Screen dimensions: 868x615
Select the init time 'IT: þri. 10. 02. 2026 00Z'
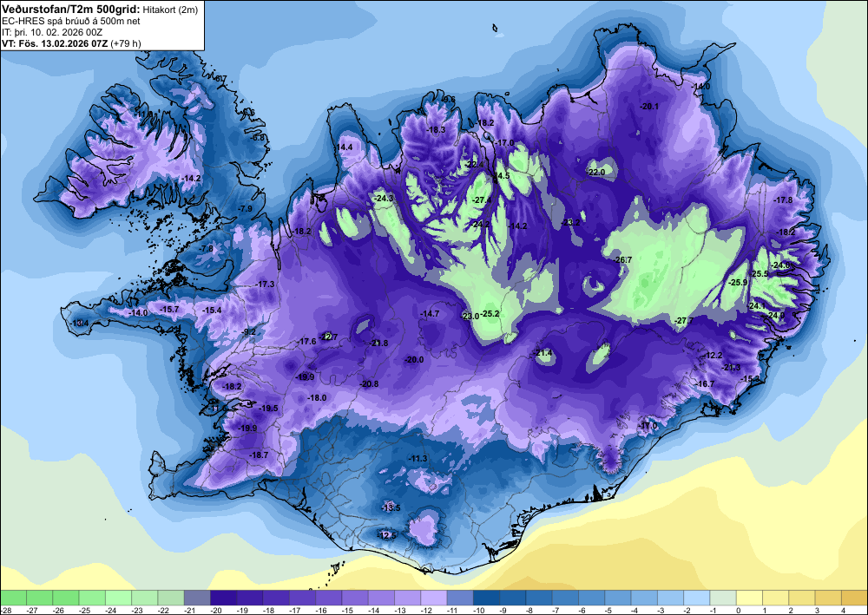52,32
